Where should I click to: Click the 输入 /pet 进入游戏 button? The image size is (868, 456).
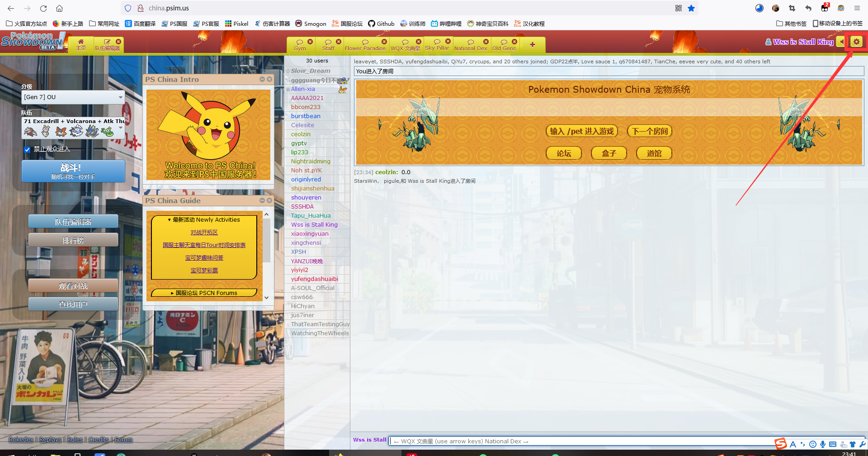click(582, 131)
